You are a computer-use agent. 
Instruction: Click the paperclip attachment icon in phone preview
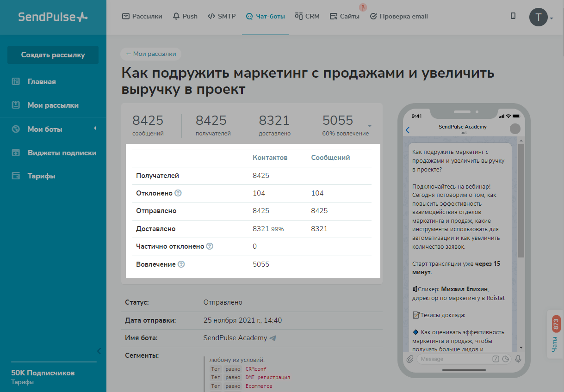click(x=409, y=359)
